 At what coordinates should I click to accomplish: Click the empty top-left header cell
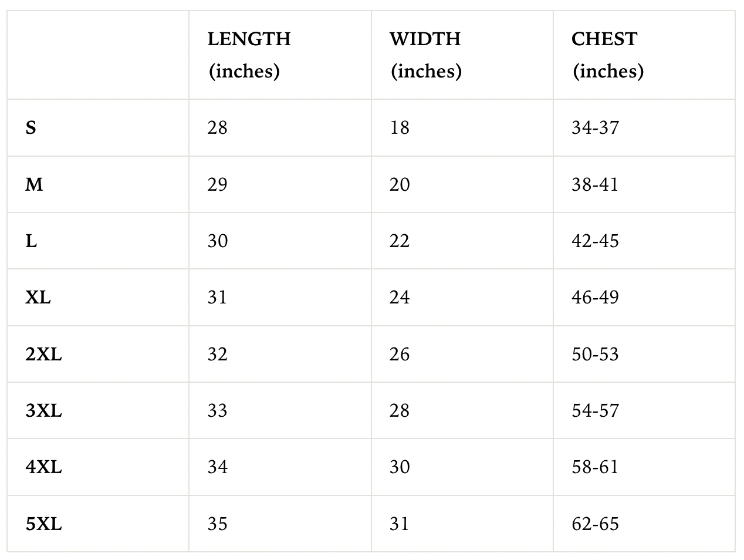(x=98, y=55)
